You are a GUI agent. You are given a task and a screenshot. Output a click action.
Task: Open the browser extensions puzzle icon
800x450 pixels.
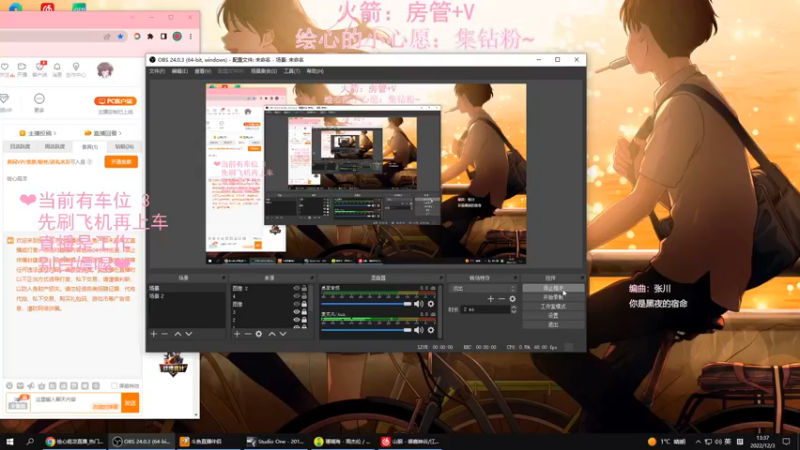[151, 36]
